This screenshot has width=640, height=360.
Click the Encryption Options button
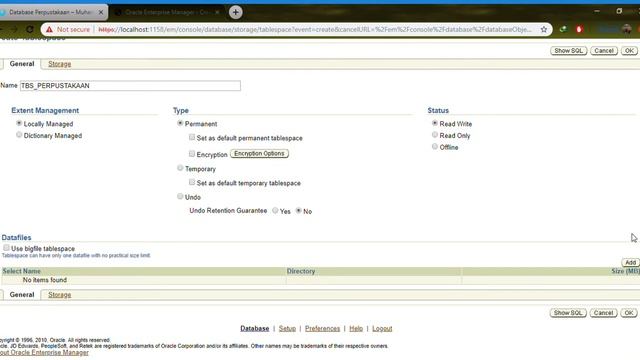coord(260,153)
